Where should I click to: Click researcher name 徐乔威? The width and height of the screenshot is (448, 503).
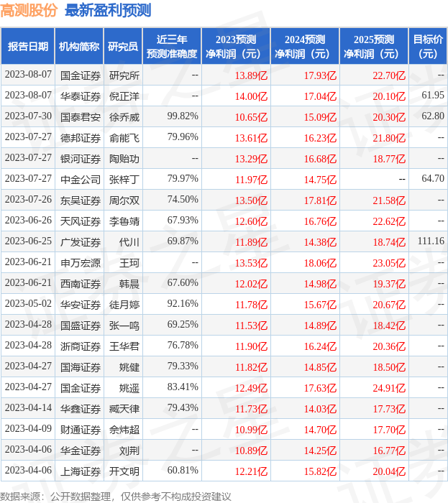(x=124, y=117)
